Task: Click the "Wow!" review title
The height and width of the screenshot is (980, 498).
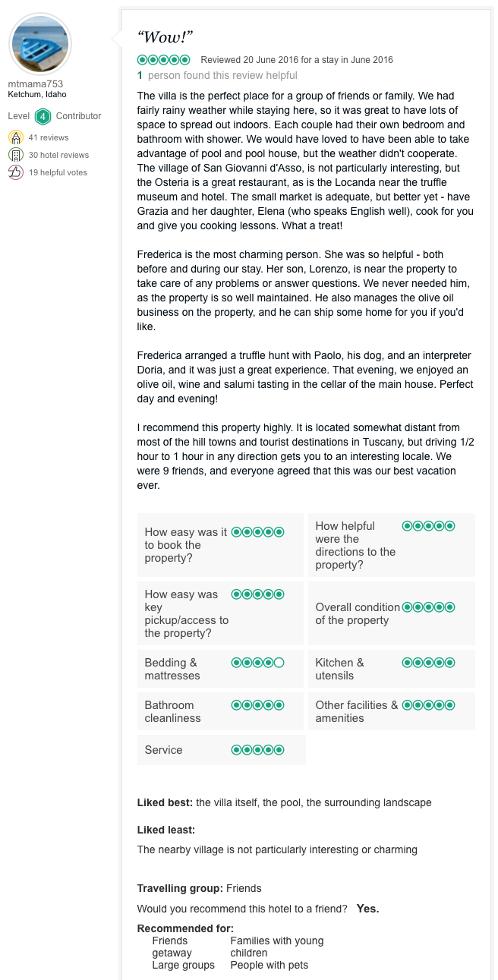Action: 165,37
